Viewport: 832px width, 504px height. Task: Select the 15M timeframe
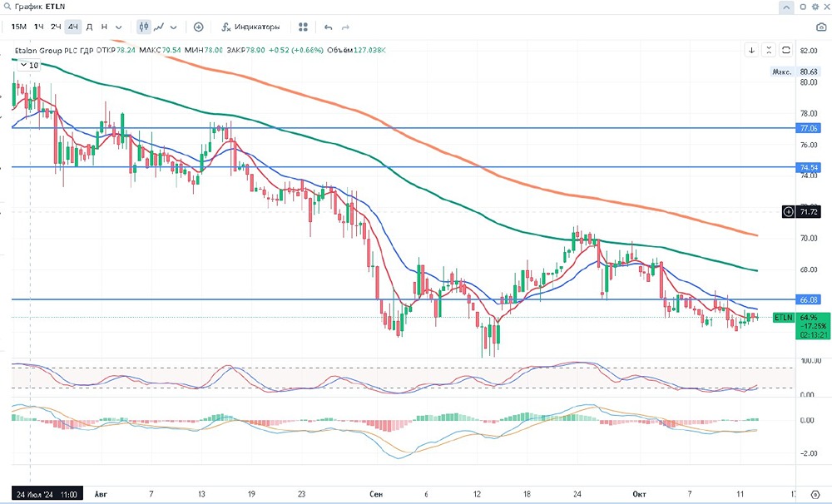[x=18, y=27]
